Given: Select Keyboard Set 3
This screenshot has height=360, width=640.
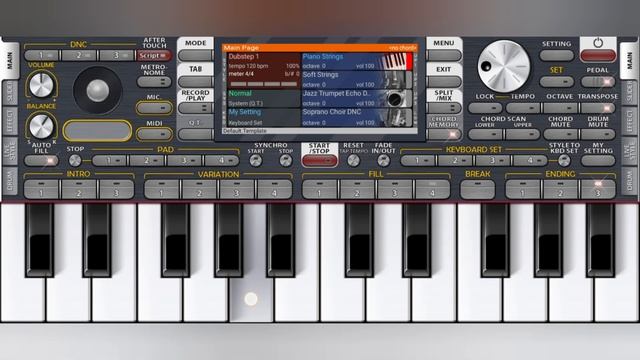Looking at the screenshot, I should (x=493, y=161).
